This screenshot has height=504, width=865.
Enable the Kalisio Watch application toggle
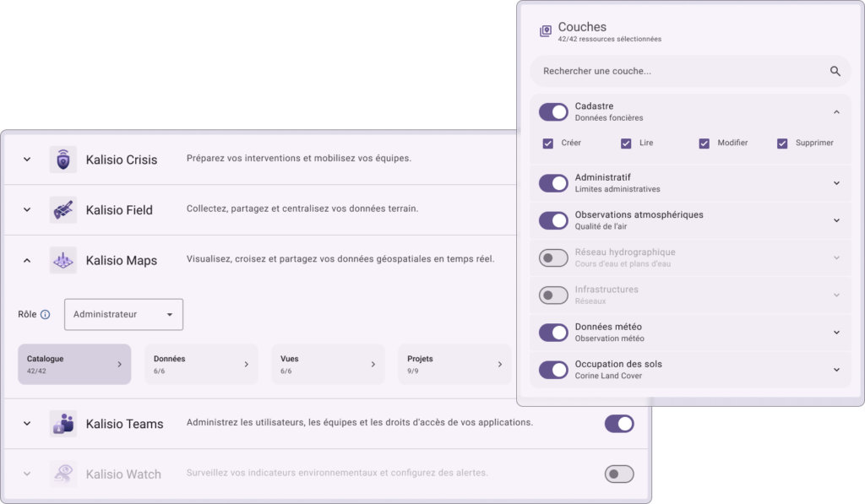coord(619,474)
